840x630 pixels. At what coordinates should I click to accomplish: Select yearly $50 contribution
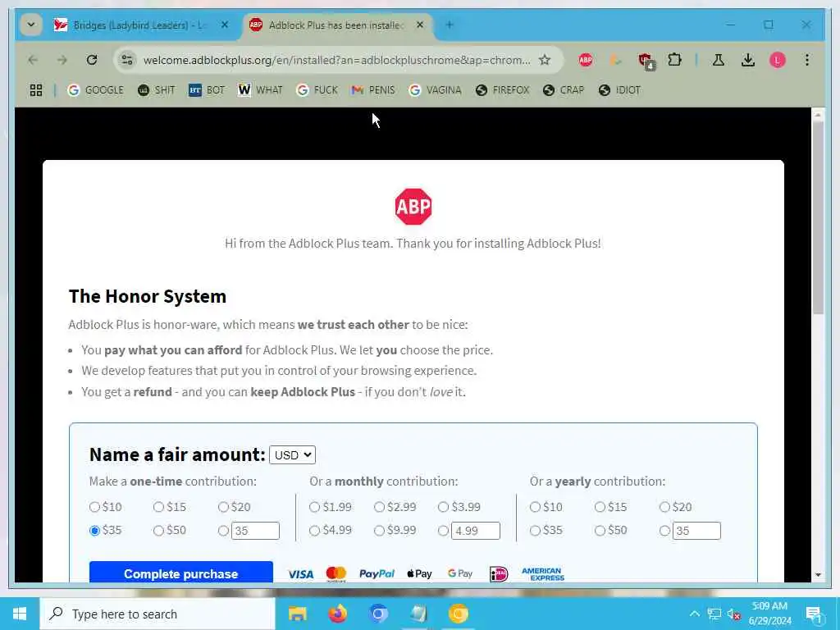(600, 531)
